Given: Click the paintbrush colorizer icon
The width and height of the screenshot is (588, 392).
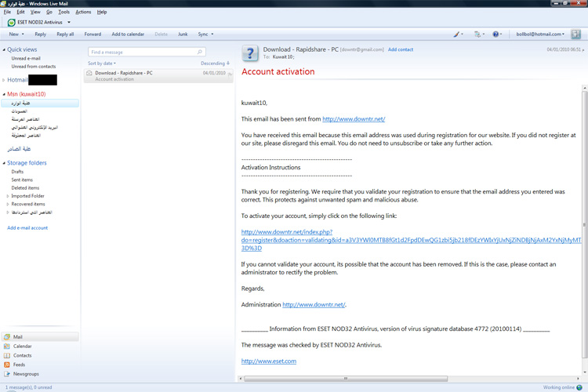Looking at the screenshot, I should point(456,34).
